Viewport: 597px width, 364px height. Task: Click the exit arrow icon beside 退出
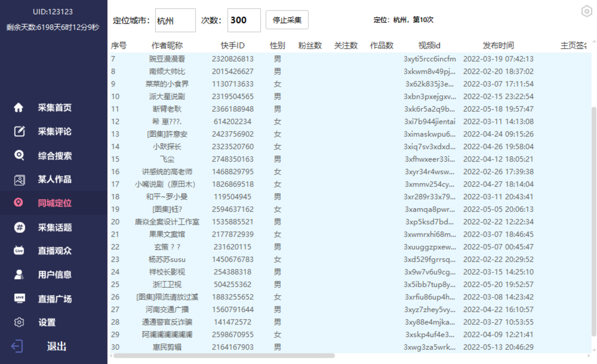[17, 346]
